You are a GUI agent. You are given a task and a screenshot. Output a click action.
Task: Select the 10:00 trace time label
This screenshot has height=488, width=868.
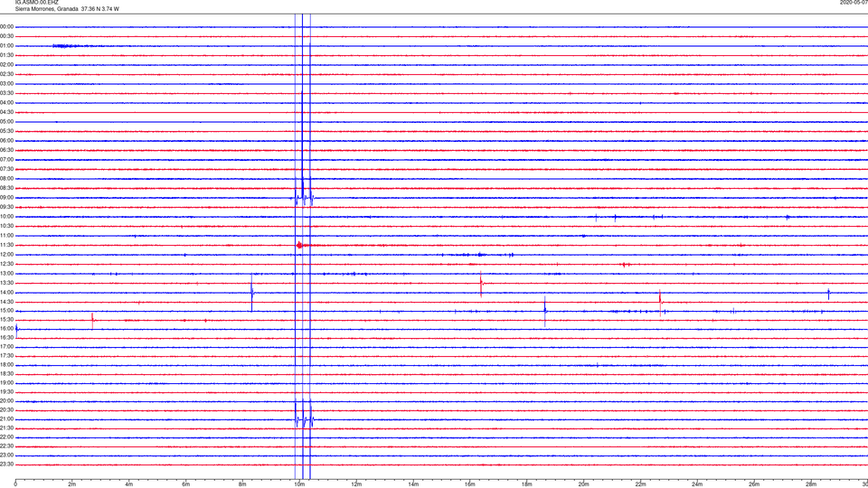pyautogui.click(x=6, y=216)
